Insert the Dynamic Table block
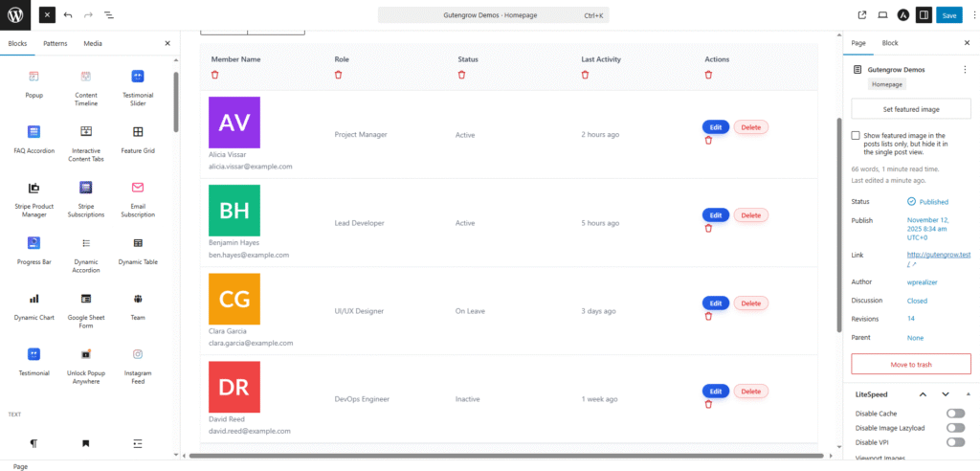This screenshot has height=471, width=980. coord(138,252)
